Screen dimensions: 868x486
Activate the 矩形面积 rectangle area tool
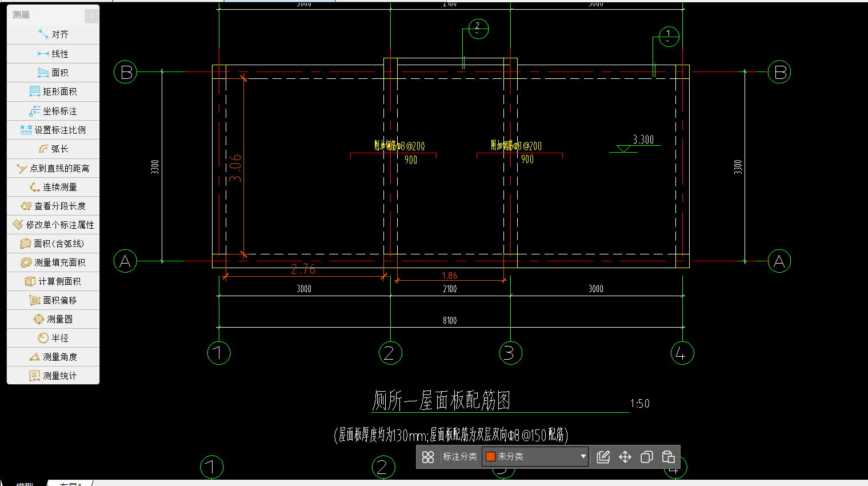pyautogui.click(x=53, y=91)
